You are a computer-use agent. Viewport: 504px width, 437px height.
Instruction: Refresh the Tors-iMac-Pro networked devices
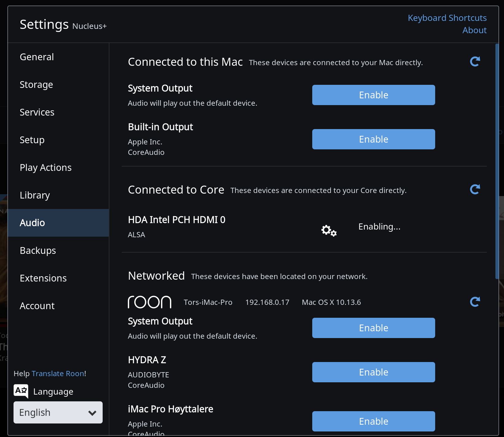pyautogui.click(x=475, y=302)
